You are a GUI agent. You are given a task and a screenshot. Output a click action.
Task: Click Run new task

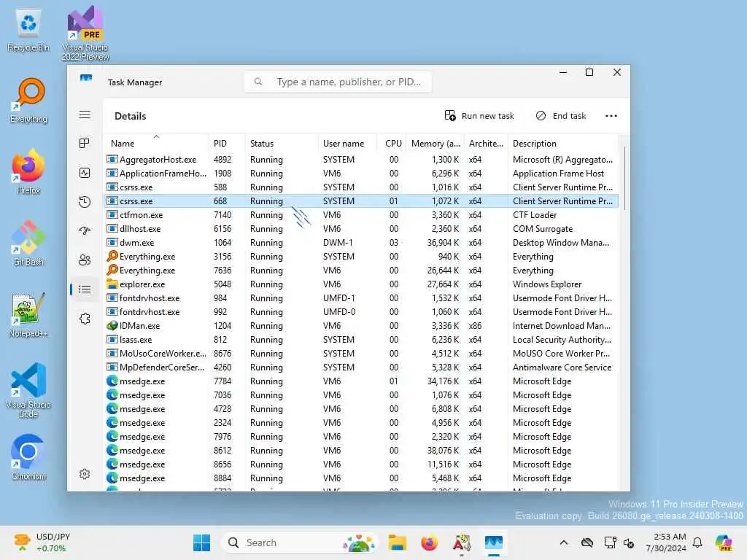(479, 116)
